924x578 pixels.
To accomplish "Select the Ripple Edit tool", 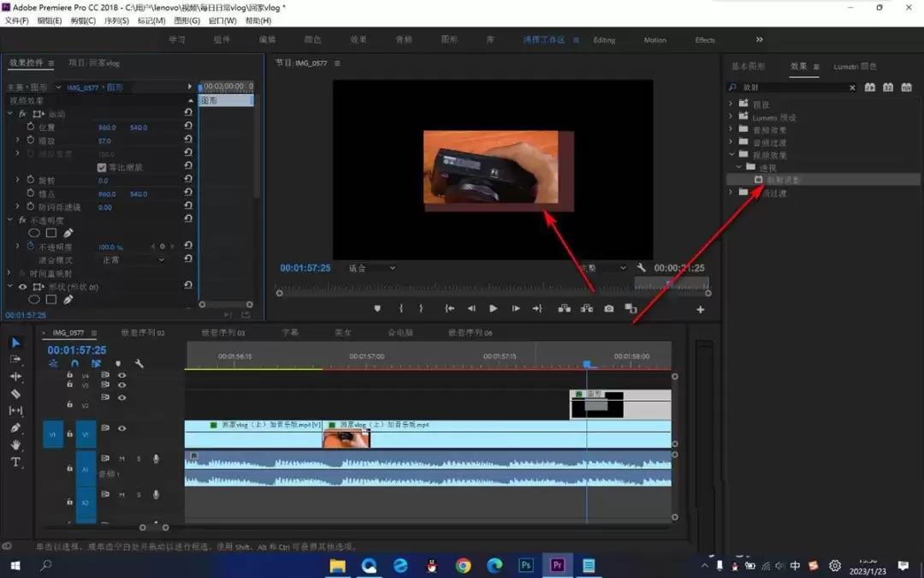I will tap(16, 376).
